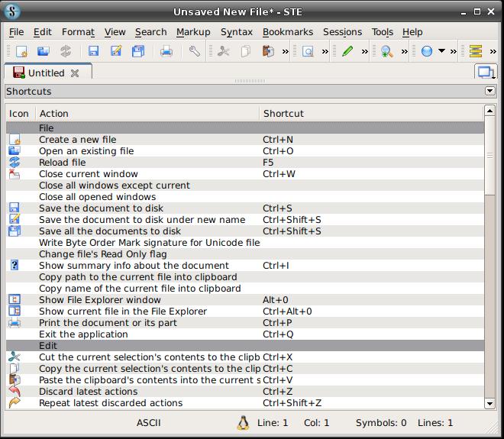The height and width of the screenshot is (439, 504).
Task: Select the 'Close all windows except current' row
Action: [x=245, y=186]
